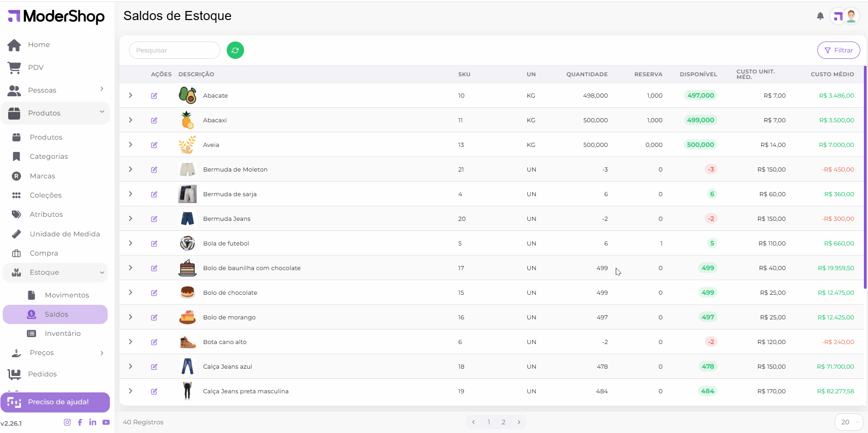Open the Instagram social link

pyautogui.click(x=67, y=423)
